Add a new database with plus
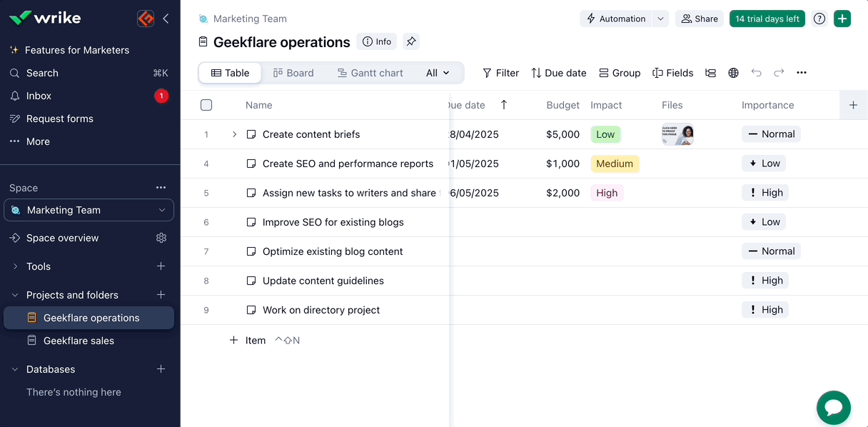The width and height of the screenshot is (868, 427). pyautogui.click(x=161, y=368)
